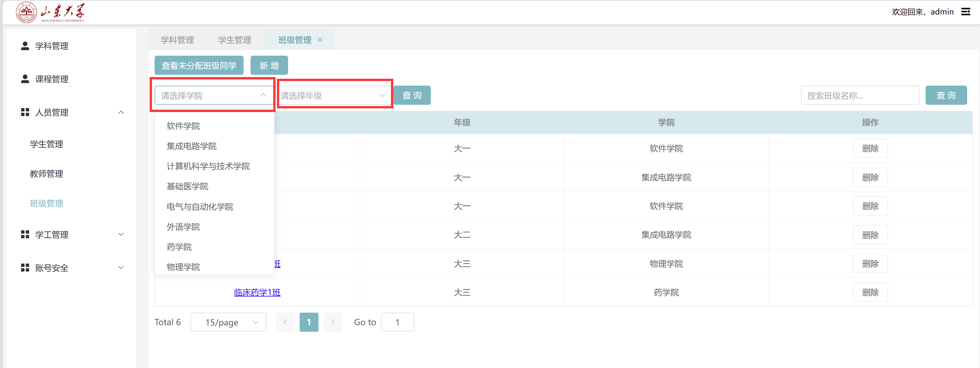Click the Shandong University logo
The width and height of the screenshot is (980, 368).
[x=50, y=13]
